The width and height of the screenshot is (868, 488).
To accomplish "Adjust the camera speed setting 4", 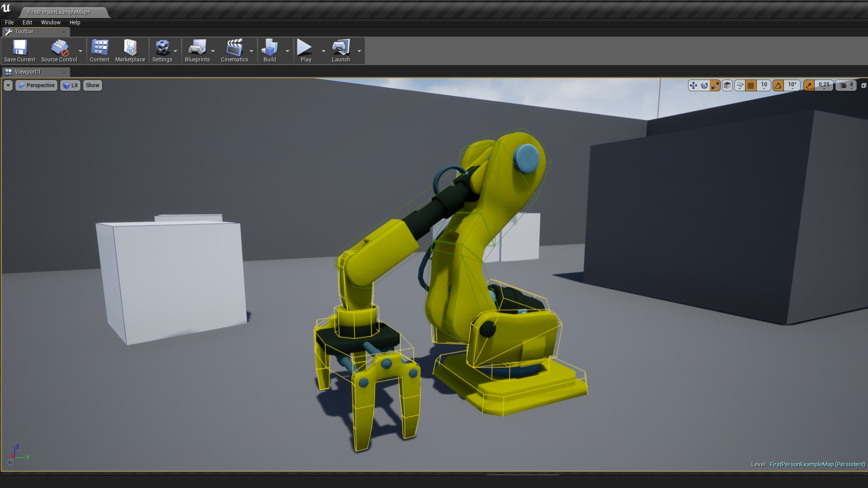I will tap(846, 85).
